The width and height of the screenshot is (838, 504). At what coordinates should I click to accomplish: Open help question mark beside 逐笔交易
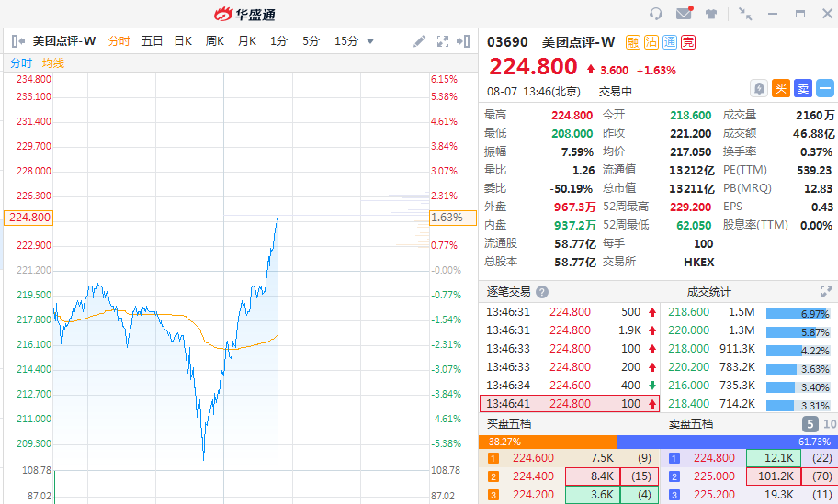[542, 292]
